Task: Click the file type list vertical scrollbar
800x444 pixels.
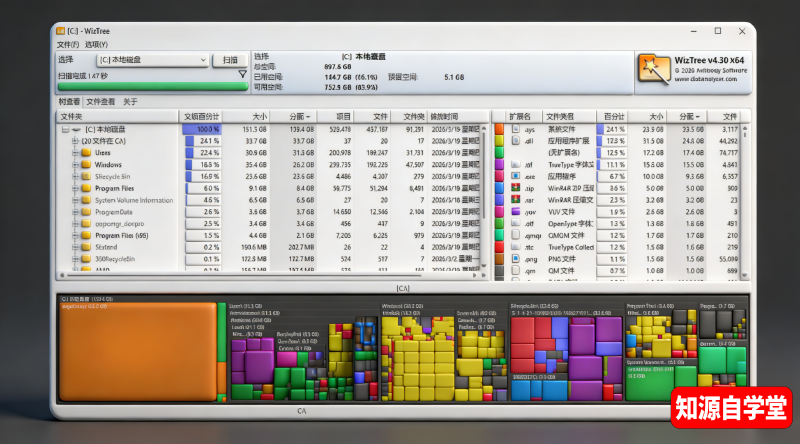Action: point(745,202)
